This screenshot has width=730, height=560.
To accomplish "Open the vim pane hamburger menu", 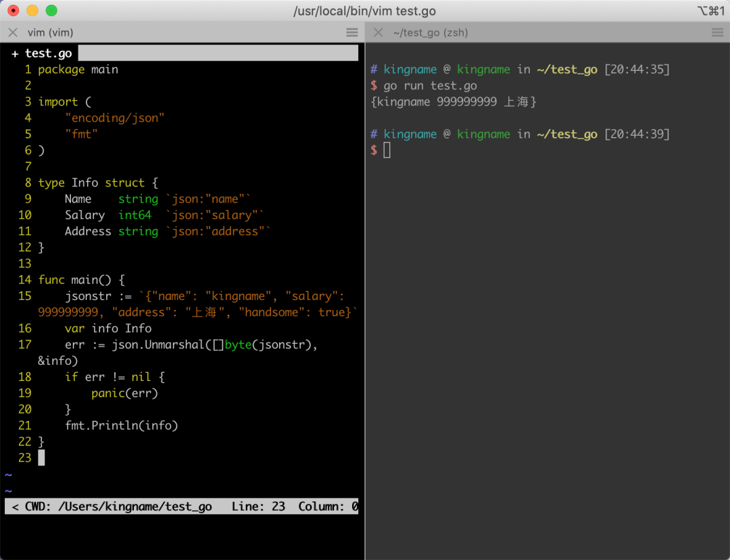I will click(x=352, y=32).
